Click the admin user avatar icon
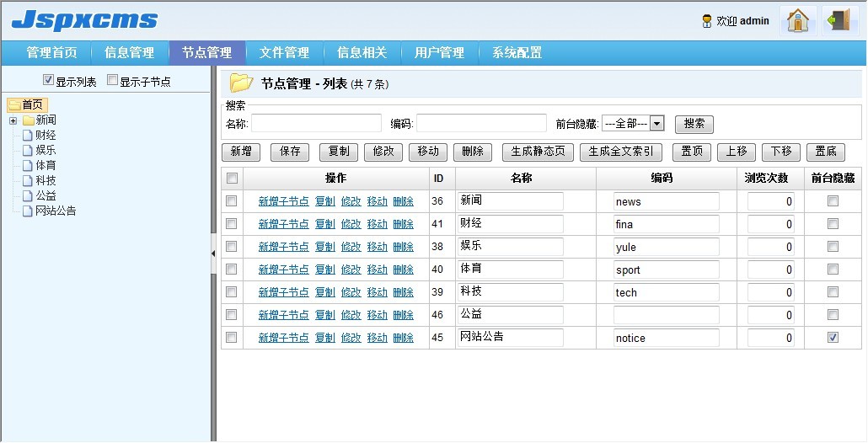The image size is (868, 443). point(706,21)
